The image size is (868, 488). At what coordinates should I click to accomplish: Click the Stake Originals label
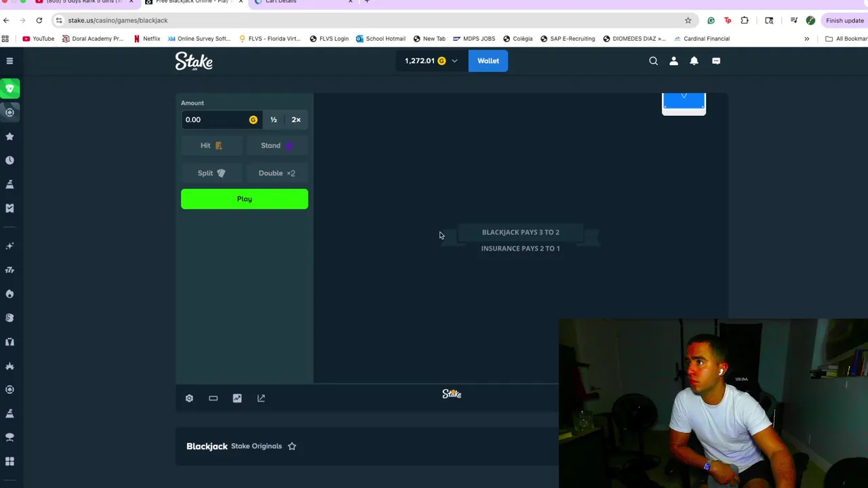pyautogui.click(x=256, y=446)
